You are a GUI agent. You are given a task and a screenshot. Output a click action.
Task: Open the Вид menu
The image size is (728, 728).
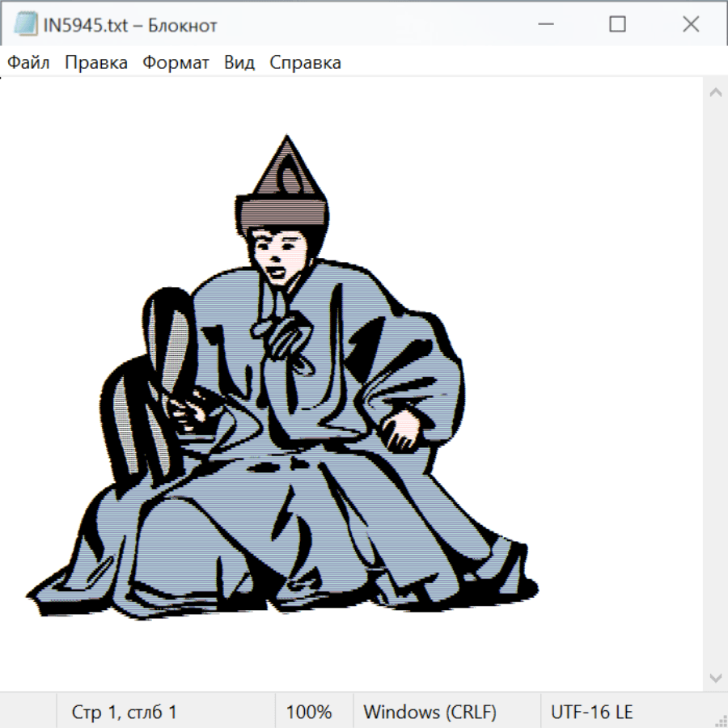[239, 63]
